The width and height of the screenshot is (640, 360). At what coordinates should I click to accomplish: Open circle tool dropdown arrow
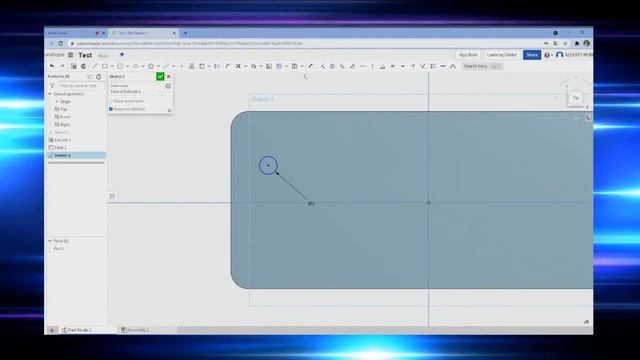pyautogui.click(x=127, y=66)
